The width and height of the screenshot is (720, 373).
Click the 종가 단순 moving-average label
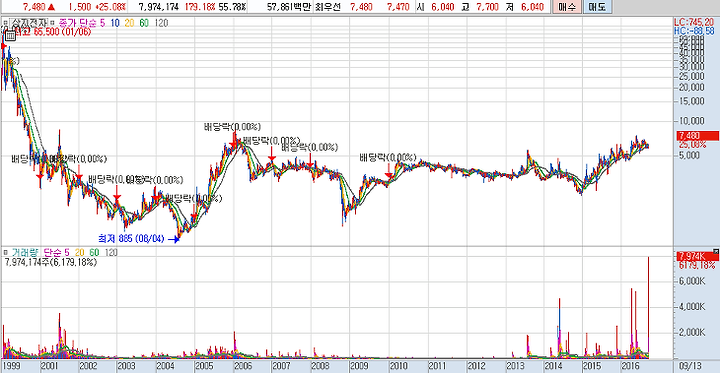click(77, 23)
